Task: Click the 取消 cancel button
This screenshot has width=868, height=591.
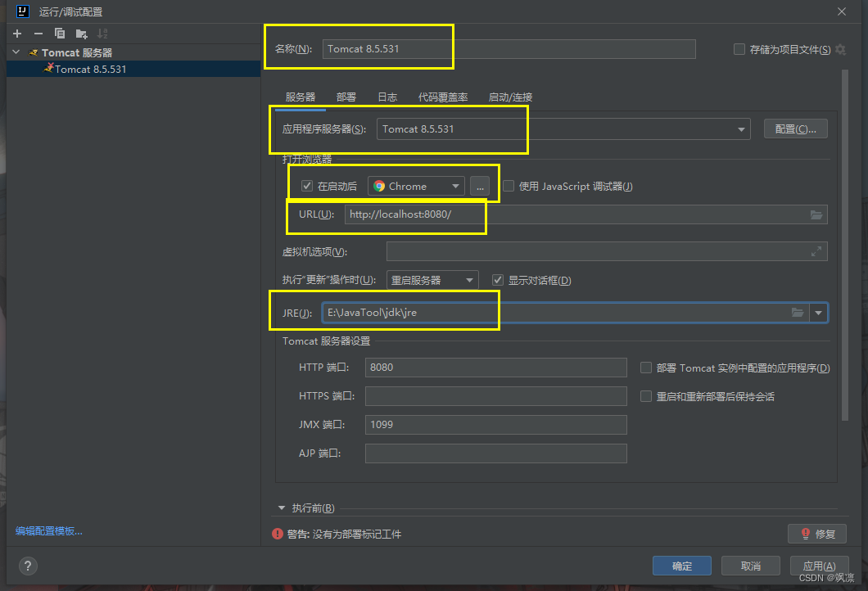Action: (751, 566)
